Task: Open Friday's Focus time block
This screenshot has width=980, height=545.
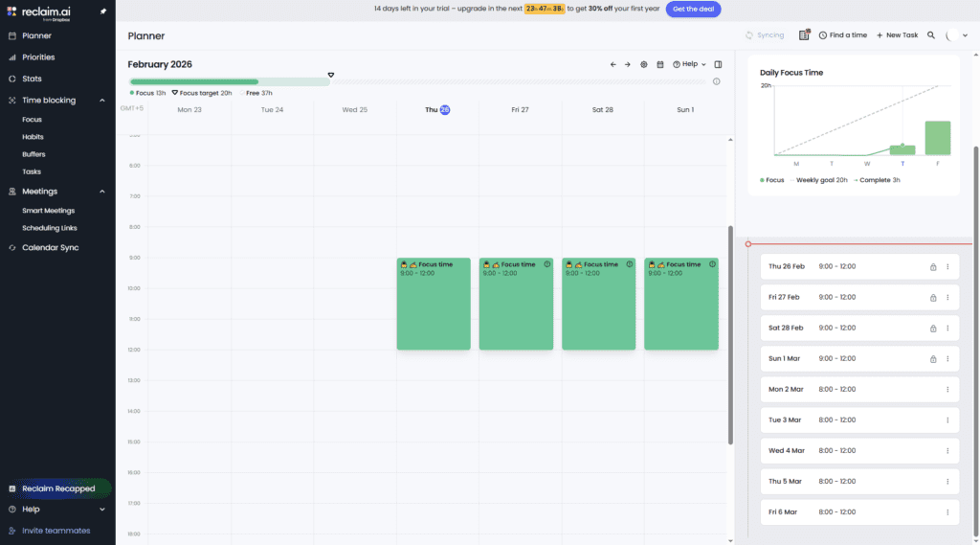Action: (x=516, y=304)
